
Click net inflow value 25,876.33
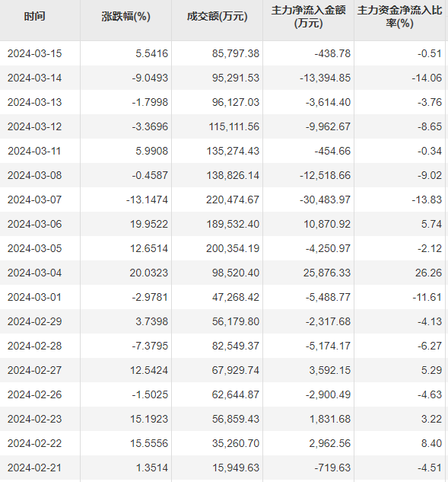pyautogui.click(x=327, y=273)
